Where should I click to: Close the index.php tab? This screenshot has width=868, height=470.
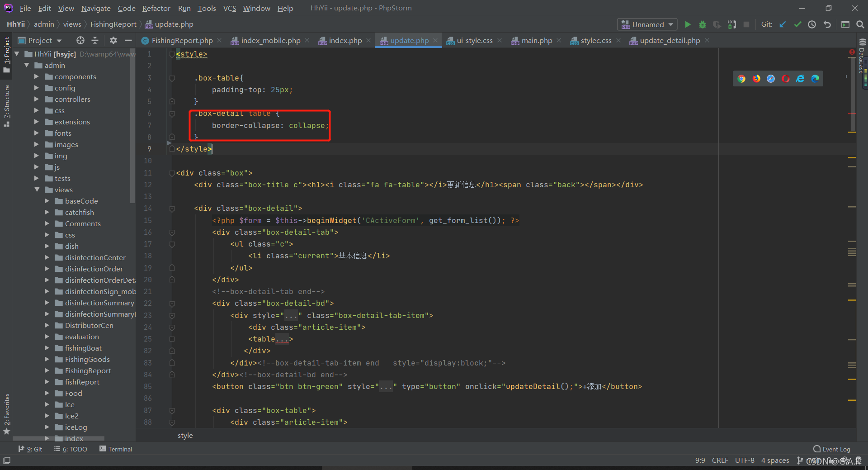click(x=368, y=40)
